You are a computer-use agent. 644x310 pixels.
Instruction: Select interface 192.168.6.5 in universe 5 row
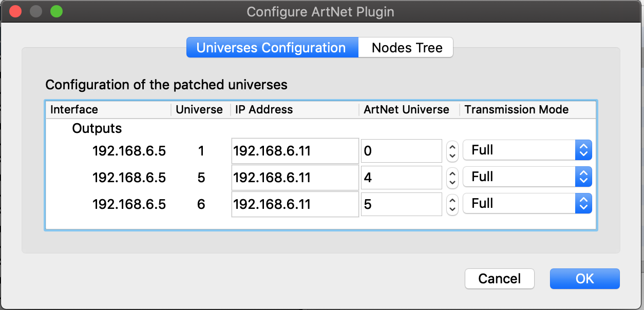129,178
